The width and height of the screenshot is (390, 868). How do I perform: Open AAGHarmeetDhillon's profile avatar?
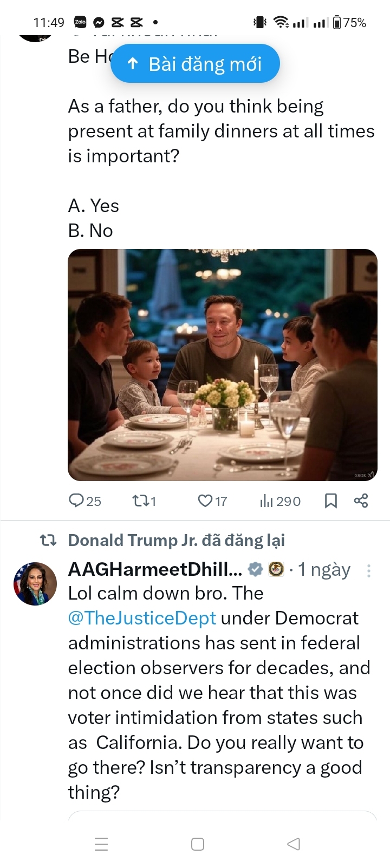[x=35, y=584]
